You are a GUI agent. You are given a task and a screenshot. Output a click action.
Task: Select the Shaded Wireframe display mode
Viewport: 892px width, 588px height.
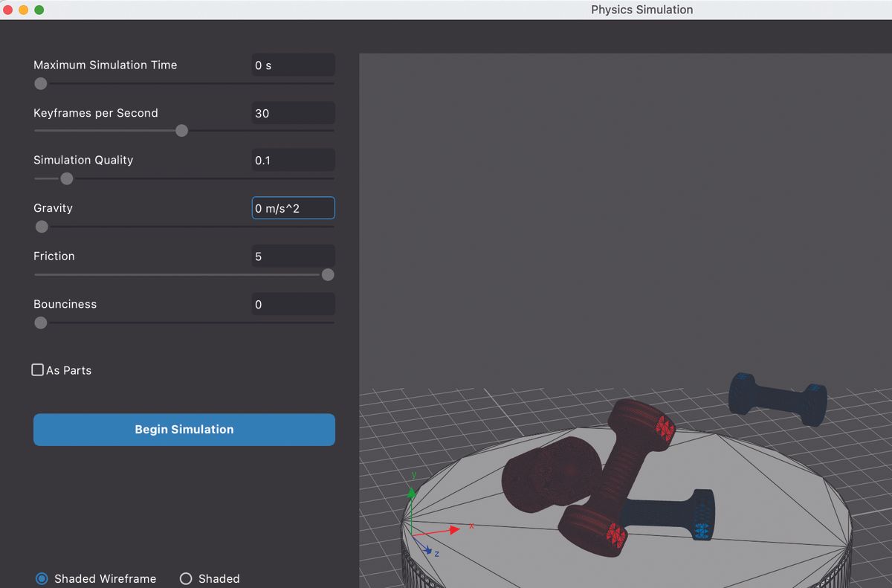click(42, 578)
